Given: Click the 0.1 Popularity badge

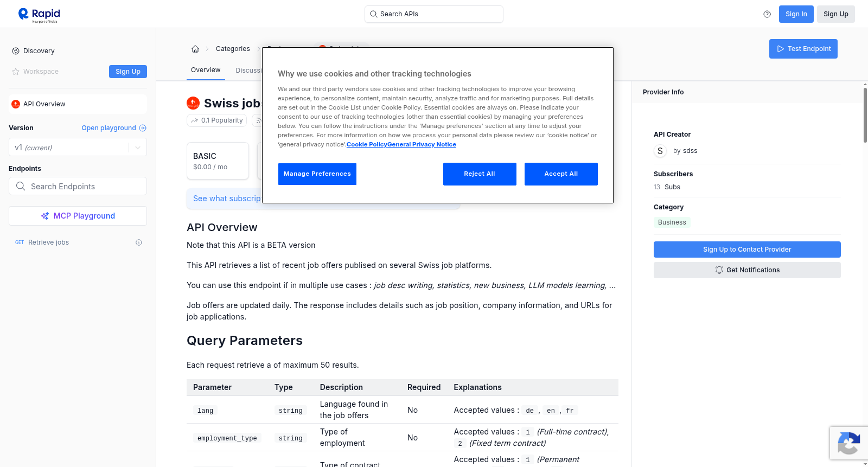Looking at the screenshot, I should coord(217,120).
